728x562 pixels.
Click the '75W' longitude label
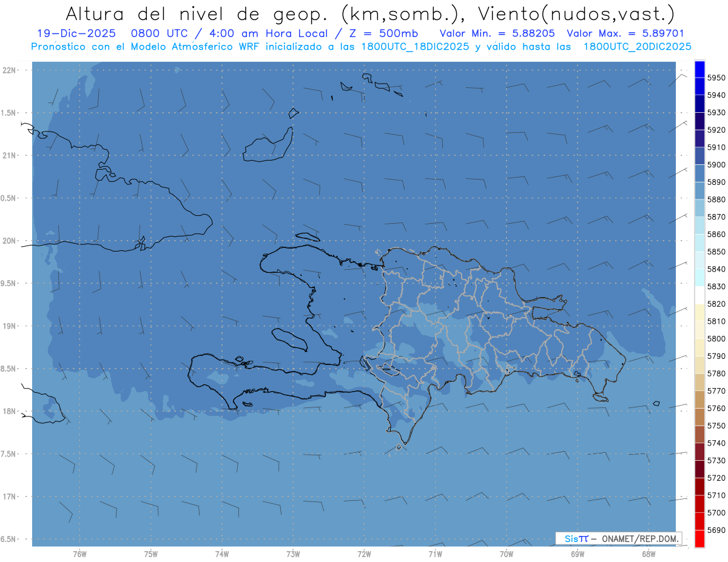click(151, 554)
